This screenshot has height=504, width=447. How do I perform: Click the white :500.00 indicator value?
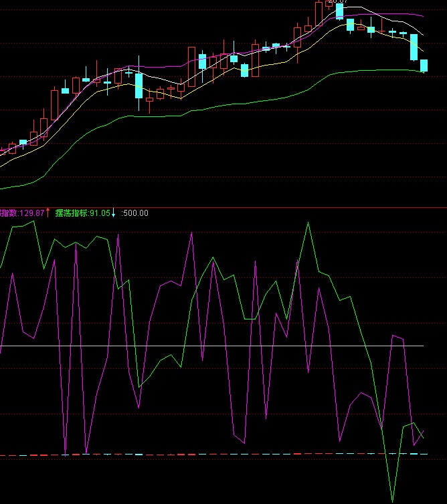coord(135,213)
